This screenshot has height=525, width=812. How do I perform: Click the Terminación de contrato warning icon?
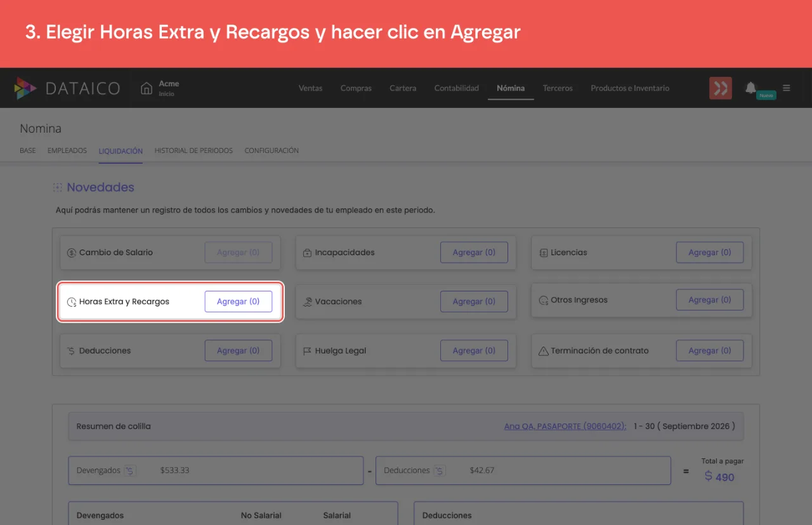(544, 351)
